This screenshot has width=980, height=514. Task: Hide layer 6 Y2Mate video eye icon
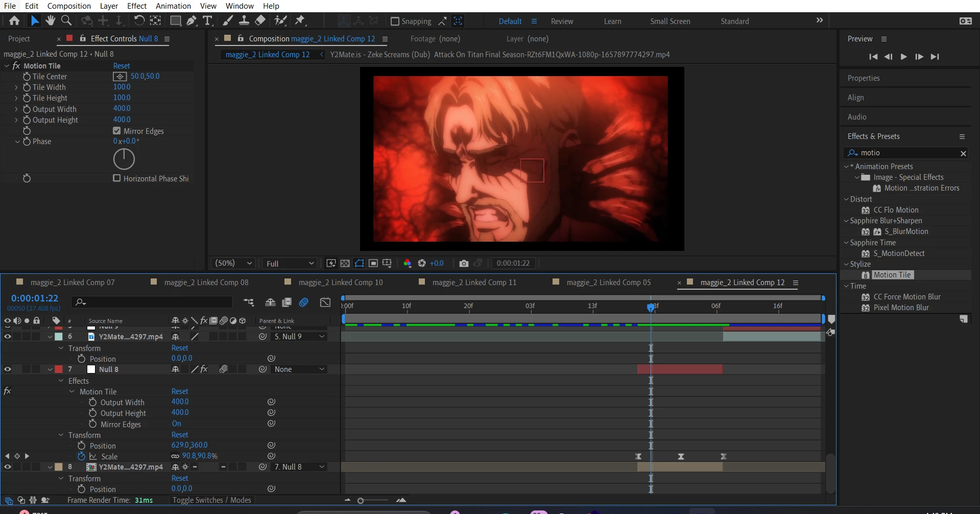[8, 337]
